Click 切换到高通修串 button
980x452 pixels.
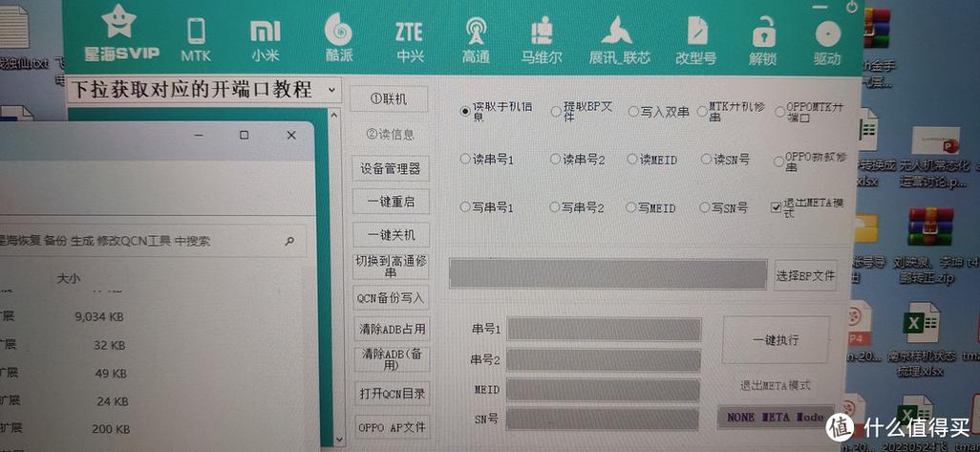pyautogui.click(x=392, y=267)
